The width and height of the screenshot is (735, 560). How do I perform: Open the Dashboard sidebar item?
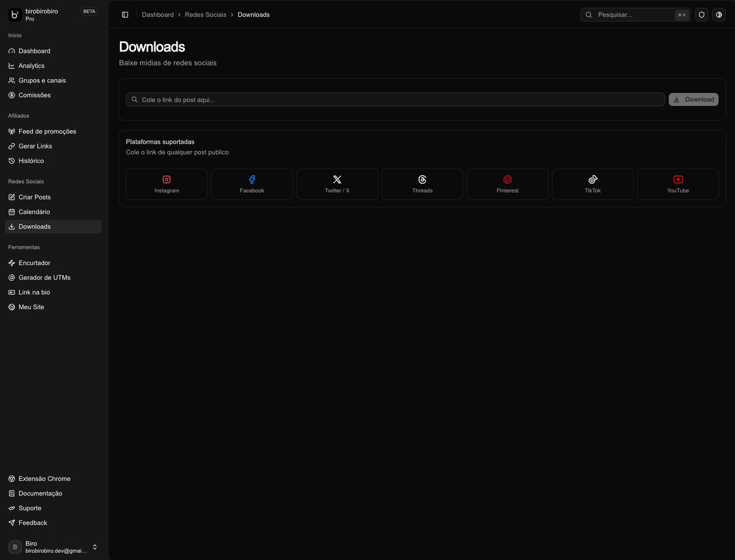click(53, 51)
